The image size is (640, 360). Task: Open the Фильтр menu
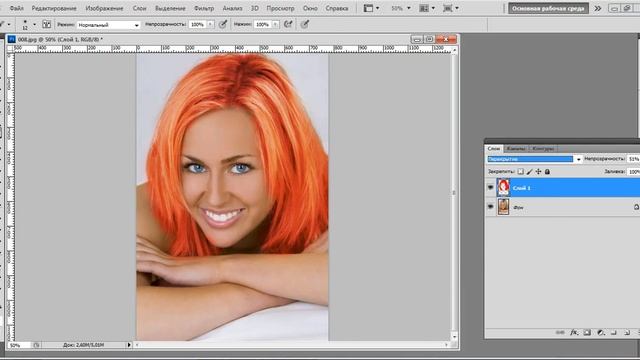coord(204,8)
